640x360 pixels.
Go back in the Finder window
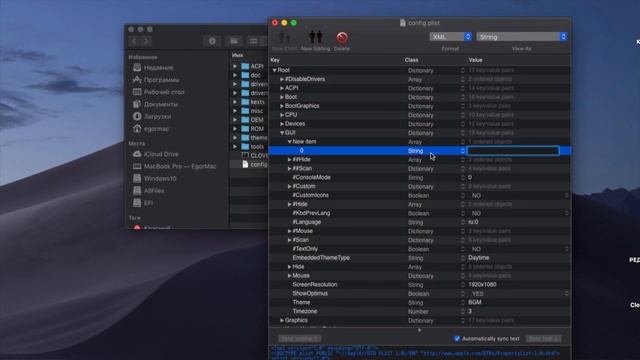[134, 41]
